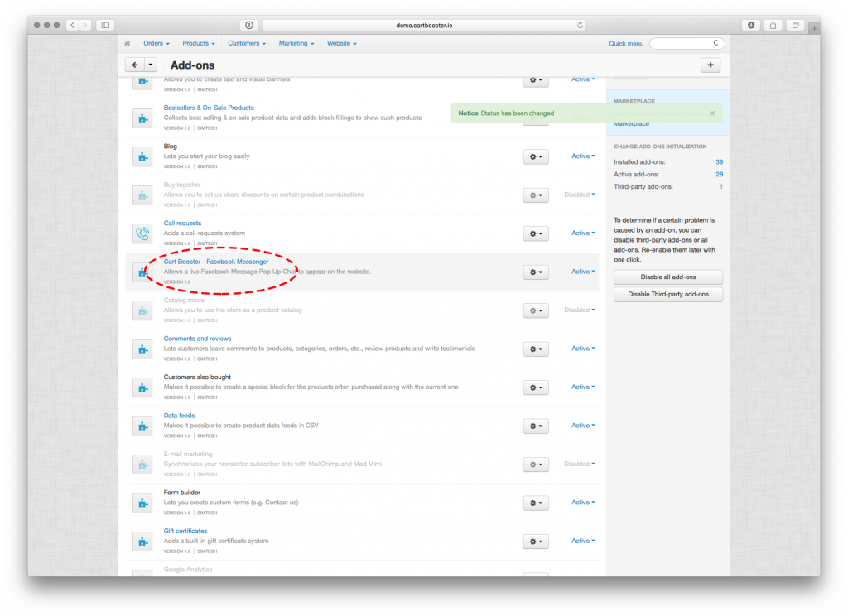Open the Products menu
848x616 pixels.
199,43
